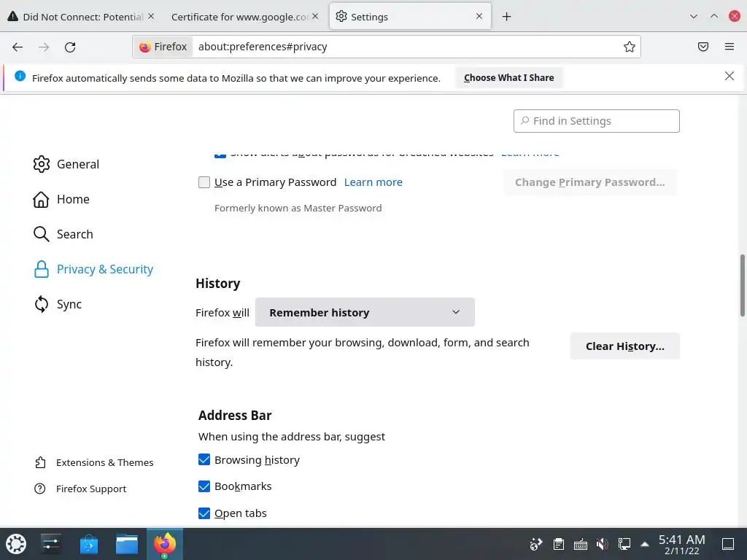Uncheck Bookmarks suggestion

click(204, 486)
